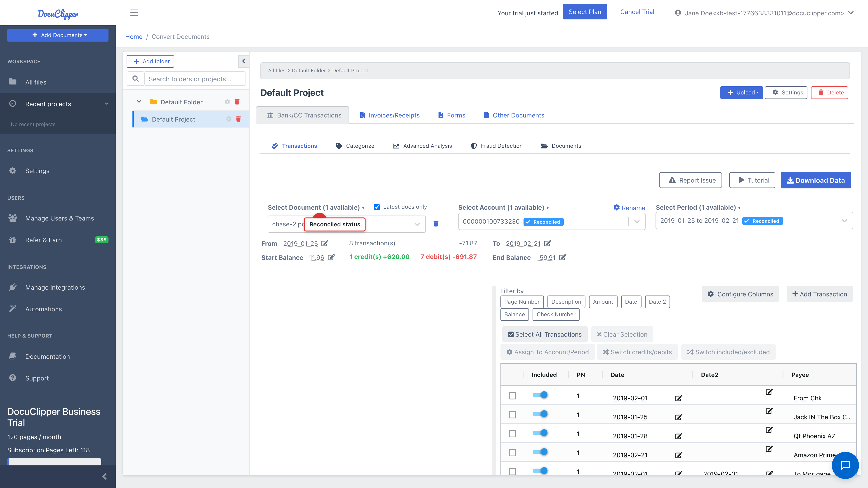Click the Cancel Trial link
This screenshot has height=488, width=868.
[637, 12]
